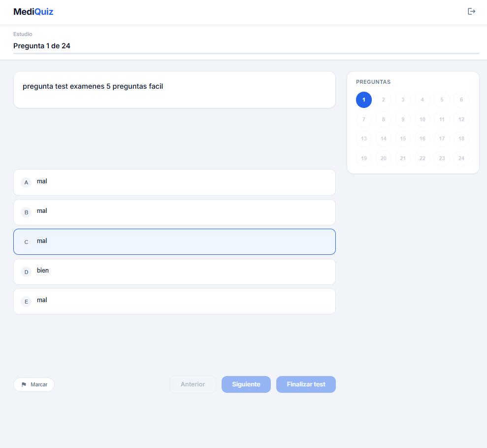Go to question 15 in grid
The image size is (487, 448).
tap(403, 138)
